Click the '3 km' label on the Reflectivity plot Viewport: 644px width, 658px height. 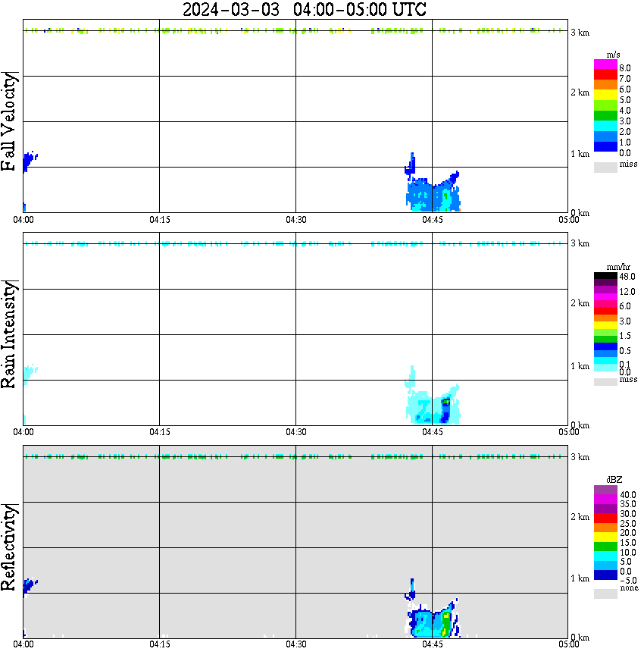580,457
